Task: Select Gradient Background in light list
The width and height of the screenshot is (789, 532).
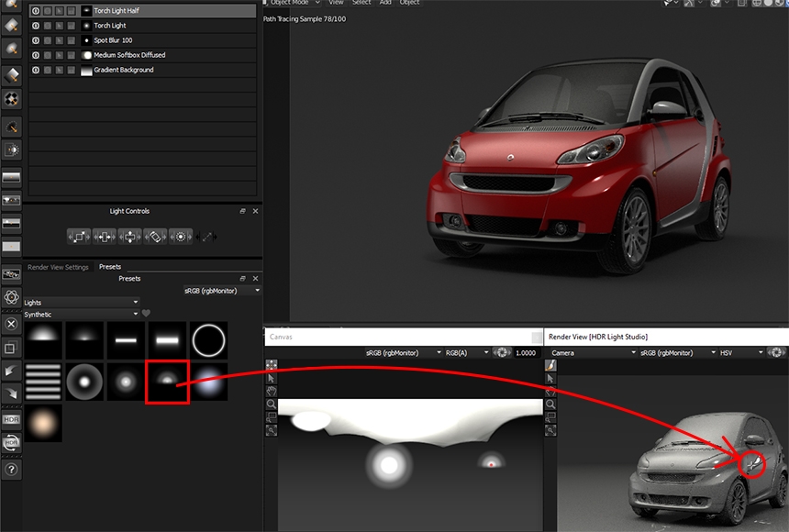Action: pos(142,70)
